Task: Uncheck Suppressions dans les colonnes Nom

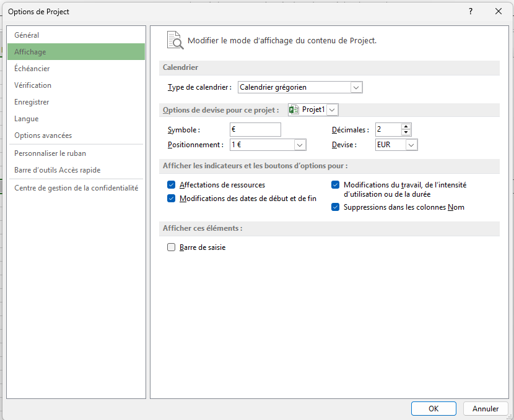Action: click(335, 207)
